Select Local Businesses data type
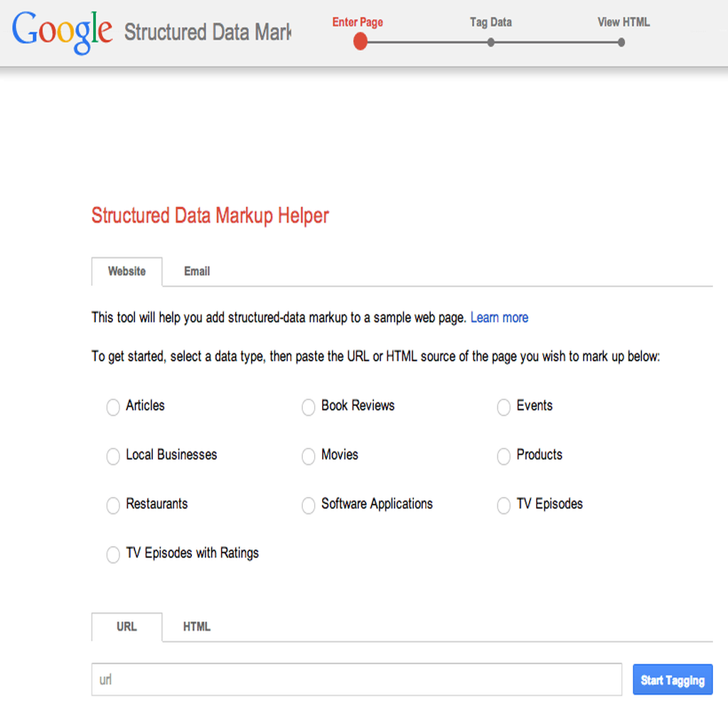 point(113,456)
